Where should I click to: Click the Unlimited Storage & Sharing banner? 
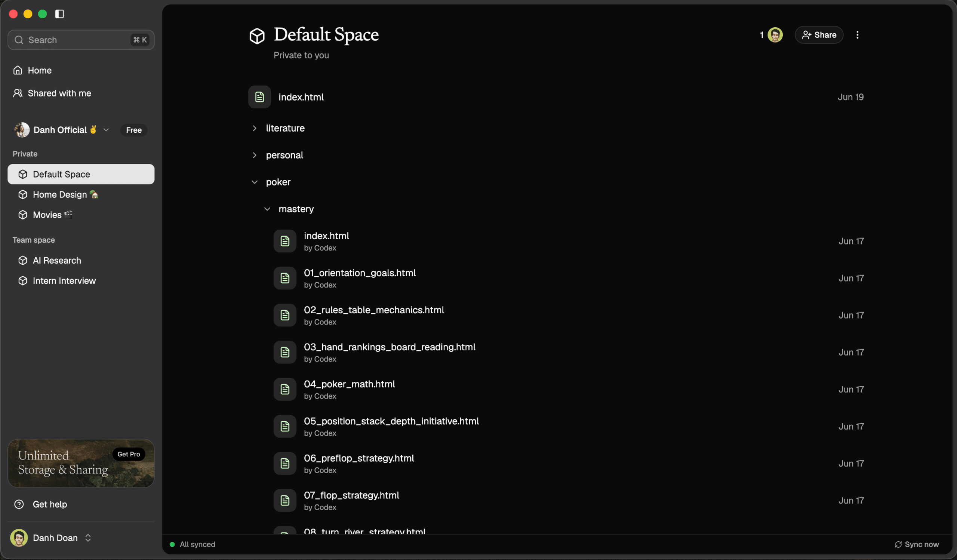81,463
